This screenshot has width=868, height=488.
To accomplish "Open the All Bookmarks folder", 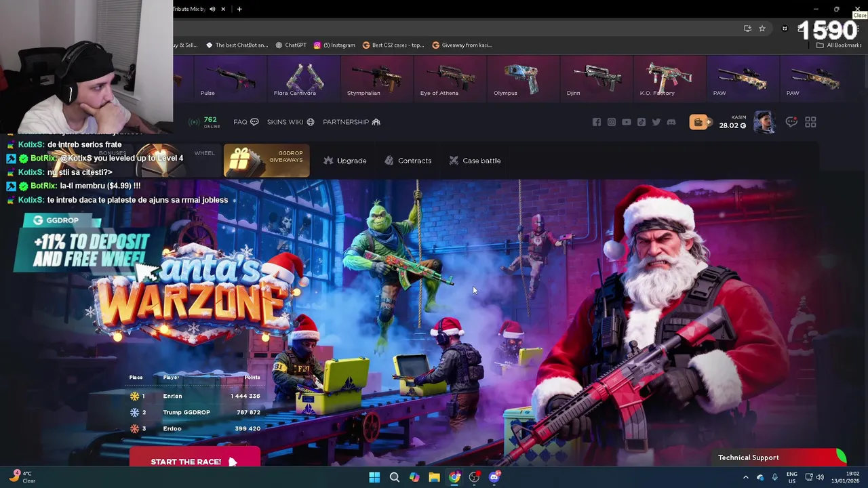I will tap(838, 45).
